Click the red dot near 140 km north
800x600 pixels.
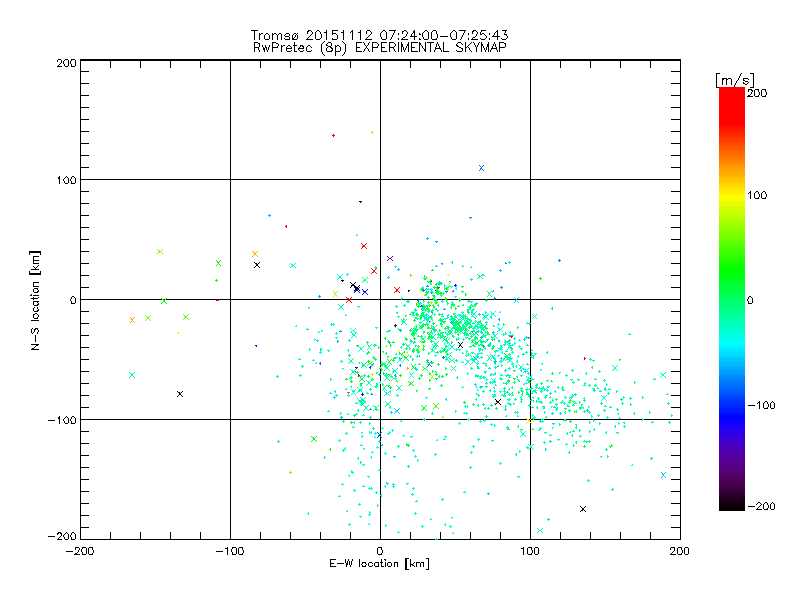[x=333, y=135]
